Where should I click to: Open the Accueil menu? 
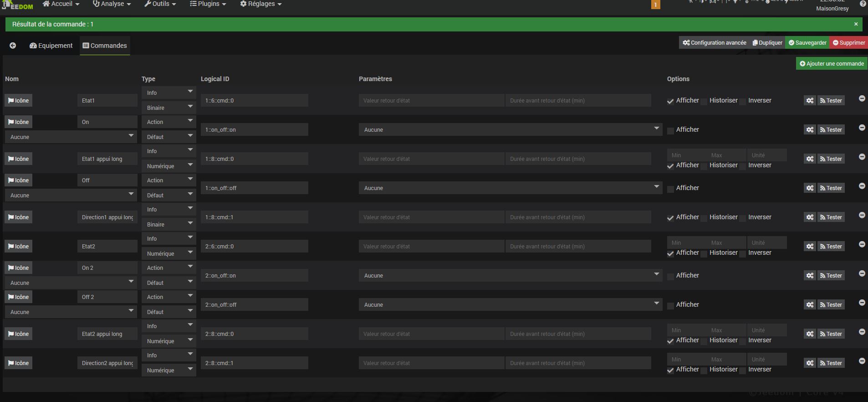pos(61,4)
